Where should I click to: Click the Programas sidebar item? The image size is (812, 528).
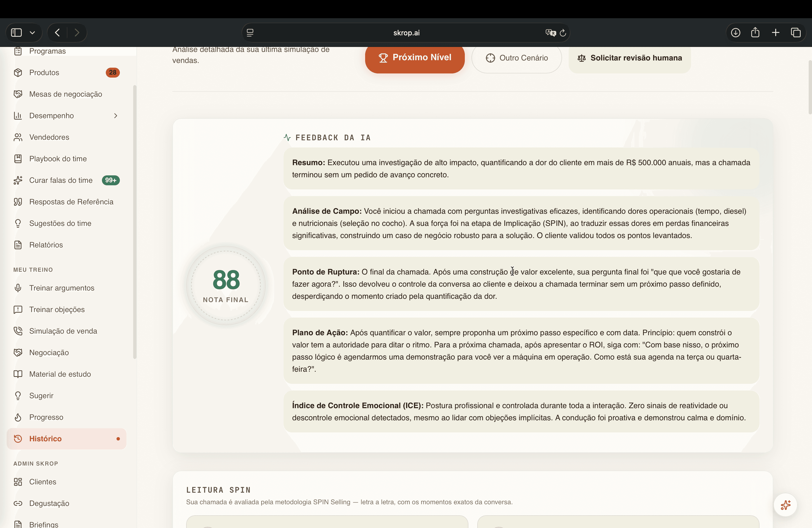pos(67,51)
